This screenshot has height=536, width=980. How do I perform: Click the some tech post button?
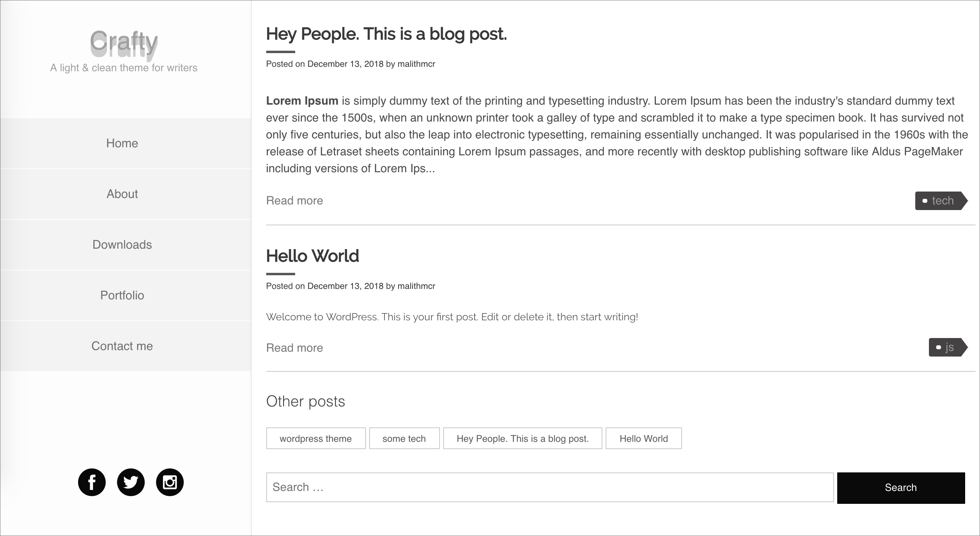pyautogui.click(x=404, y=438)
